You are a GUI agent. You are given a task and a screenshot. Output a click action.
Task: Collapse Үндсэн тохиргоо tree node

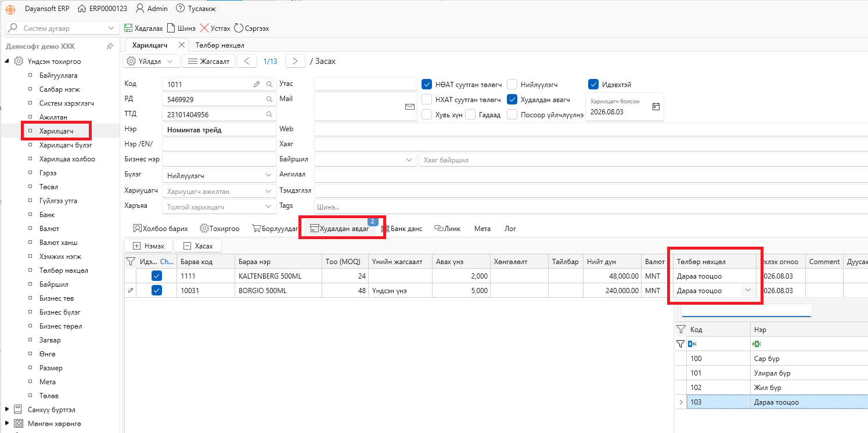pyautogui.click(x=8, y=61)
